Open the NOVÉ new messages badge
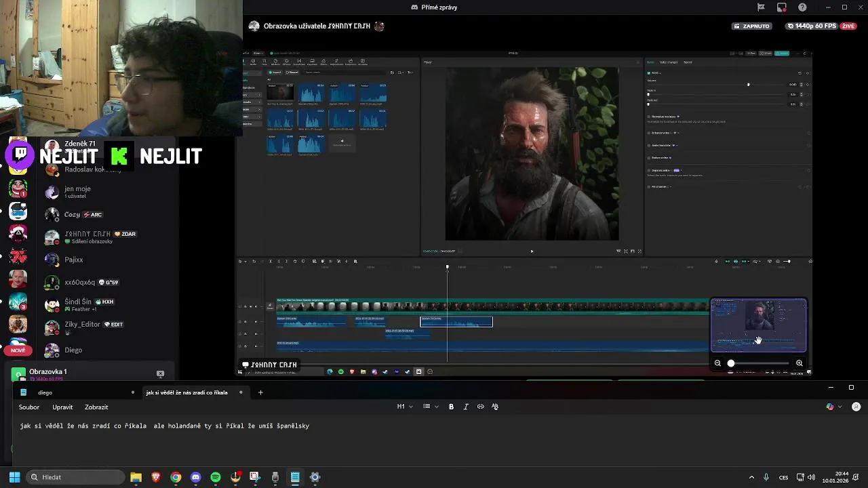 pos(18,350)
